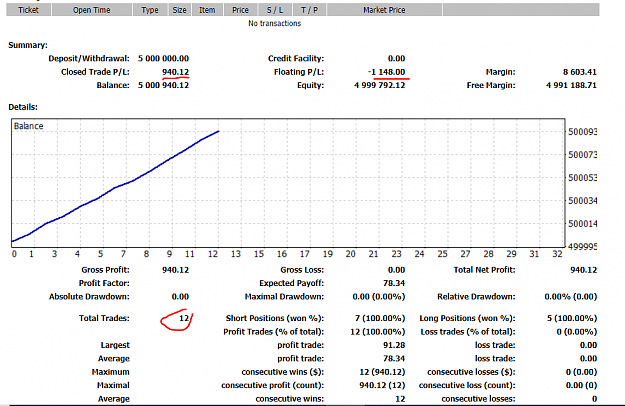Select the Gross Profit value 940.12
625x406 pixels.
175,270
